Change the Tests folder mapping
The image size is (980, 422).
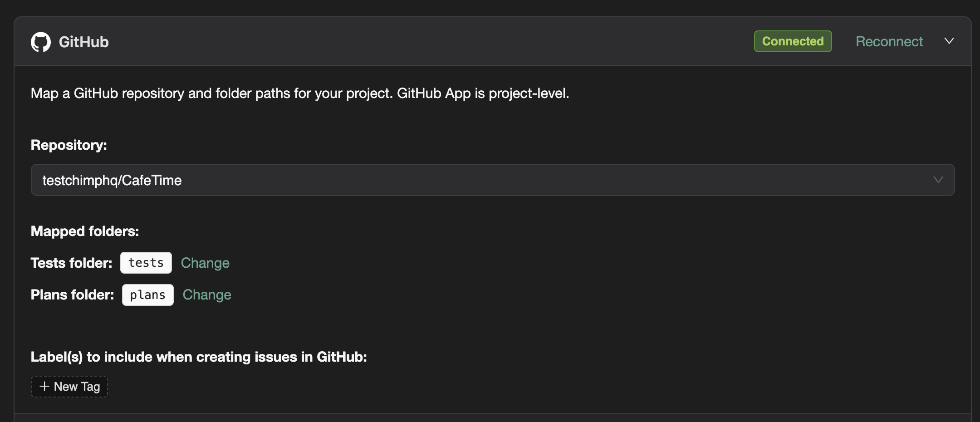tap(205, 262)
